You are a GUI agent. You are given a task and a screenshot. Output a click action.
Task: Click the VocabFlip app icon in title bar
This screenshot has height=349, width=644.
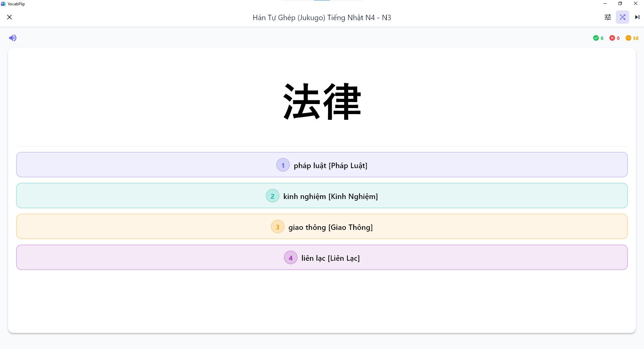point(3,4)
